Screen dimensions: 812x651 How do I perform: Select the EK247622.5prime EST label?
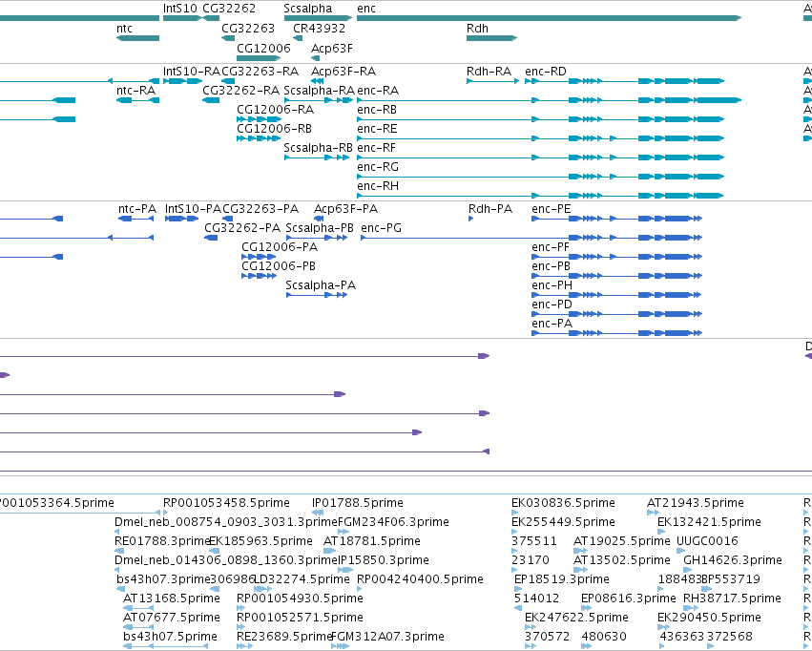pyautogui.click(x=576, y=618)
